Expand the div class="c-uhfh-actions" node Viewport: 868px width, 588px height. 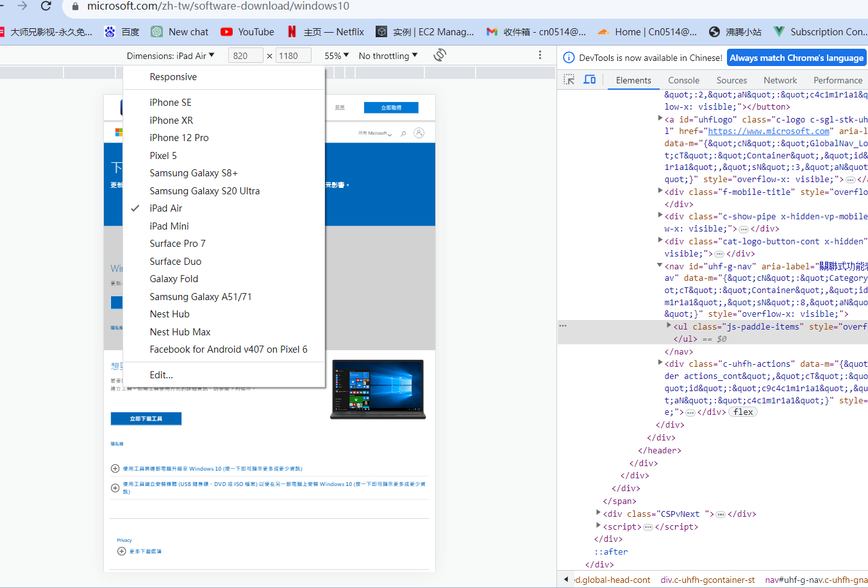(660, 362)
